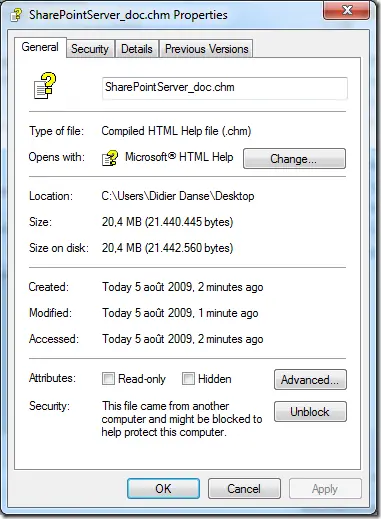Click the 'Modified:' label
Viewport: 381px width, 519px height.
tap(50, 313)
